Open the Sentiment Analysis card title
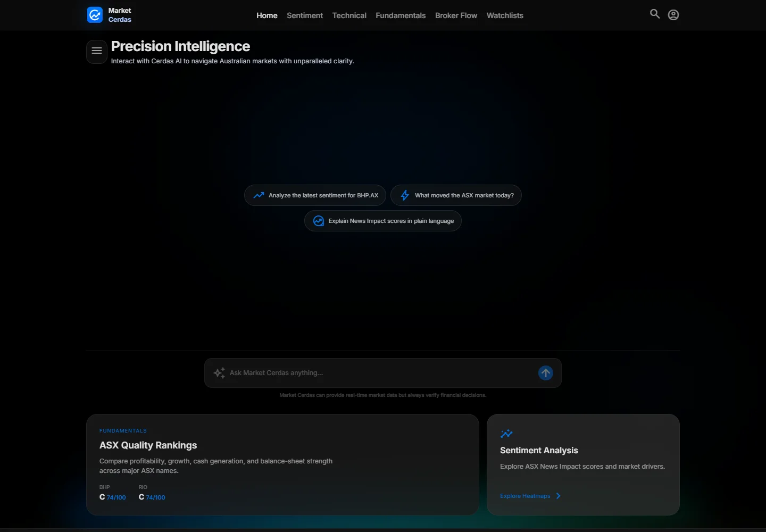 (x=539, y=450)
